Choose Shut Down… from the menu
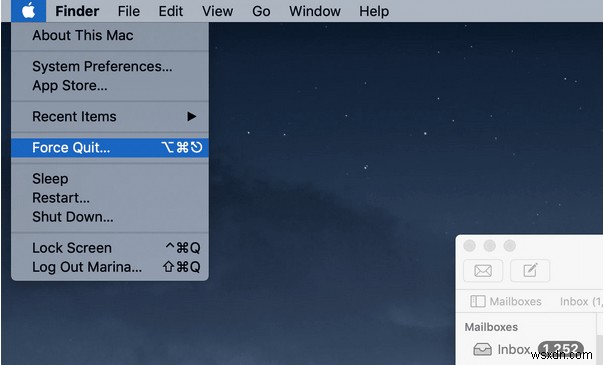This screenshot has width=604, height=365. point(110,217)
